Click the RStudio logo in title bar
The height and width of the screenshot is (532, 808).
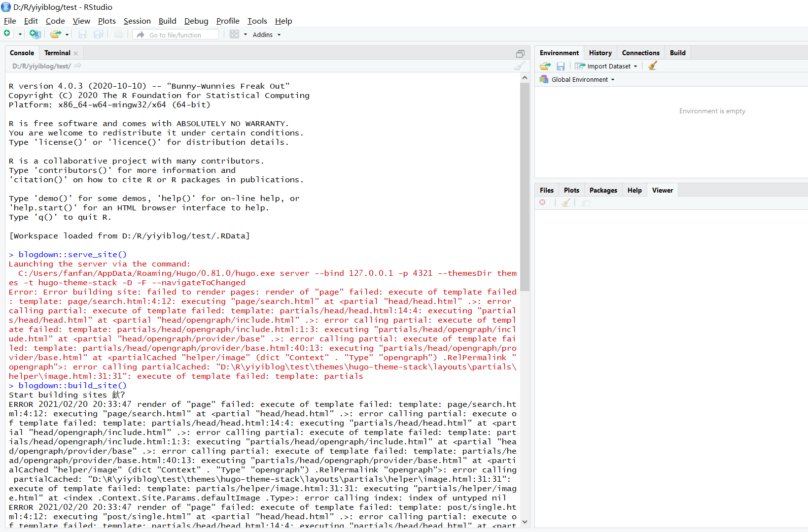point(6,7)
